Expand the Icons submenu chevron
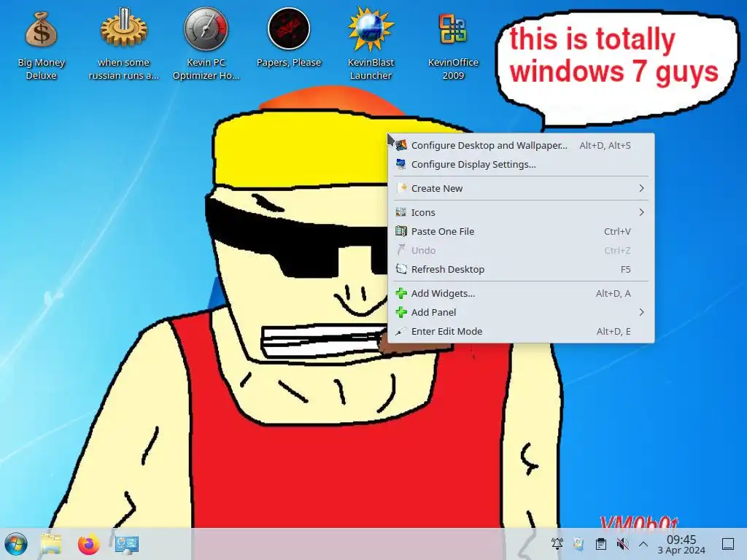Screen dimensions: 747x560 point(642,212)
